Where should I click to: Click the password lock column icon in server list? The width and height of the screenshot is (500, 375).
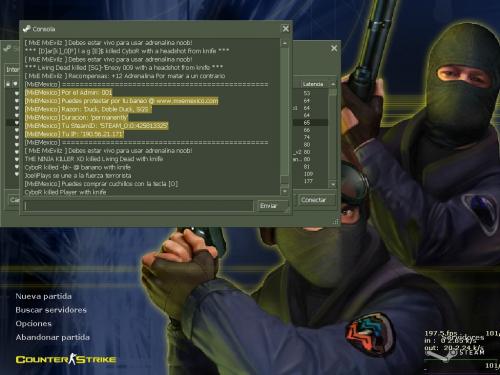pyautogui.click(x=8, y=84)
